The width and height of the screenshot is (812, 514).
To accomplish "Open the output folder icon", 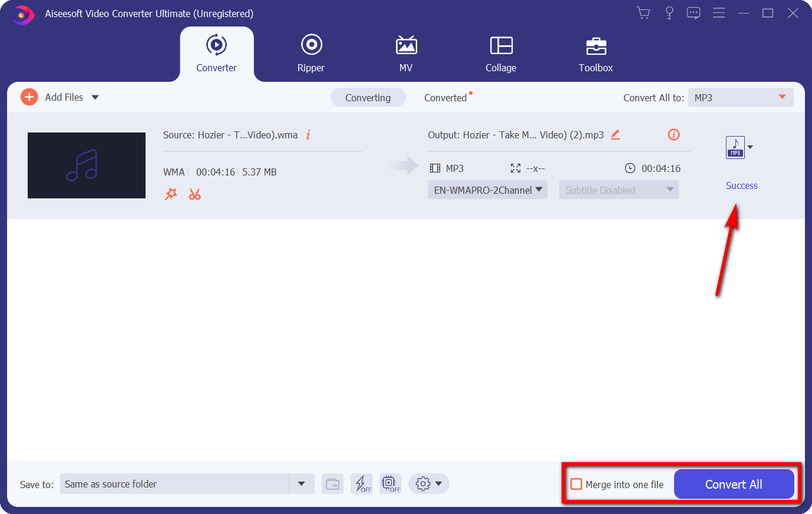I will [x=332, y=484].
